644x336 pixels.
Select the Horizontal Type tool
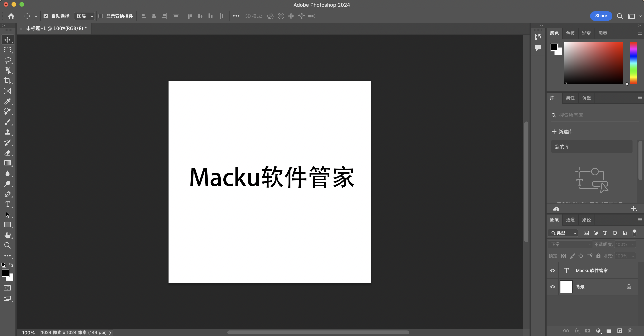tap(8, 204)
